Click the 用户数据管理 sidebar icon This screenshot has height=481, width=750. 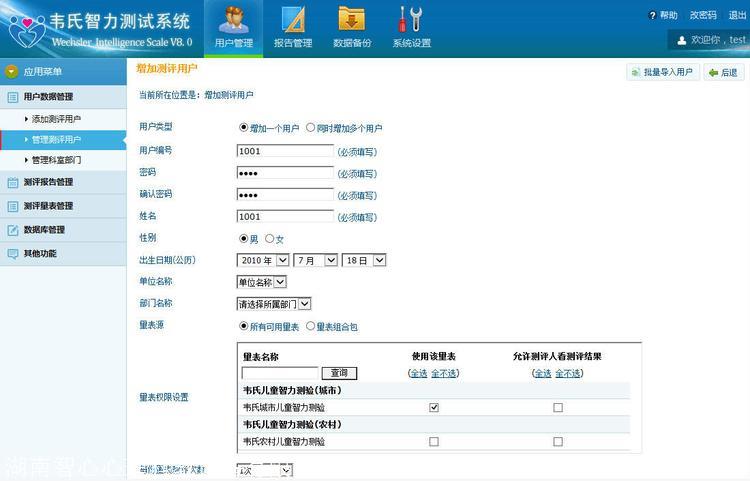coord(13,97)
